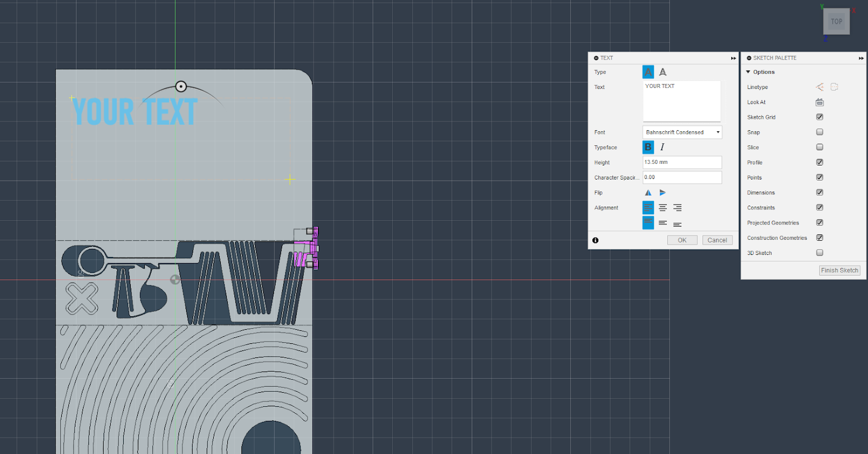The width and height of the screenshot is (868, 454).
Task: Select the text rotation handle on canvas
Action: click(181, 86)
